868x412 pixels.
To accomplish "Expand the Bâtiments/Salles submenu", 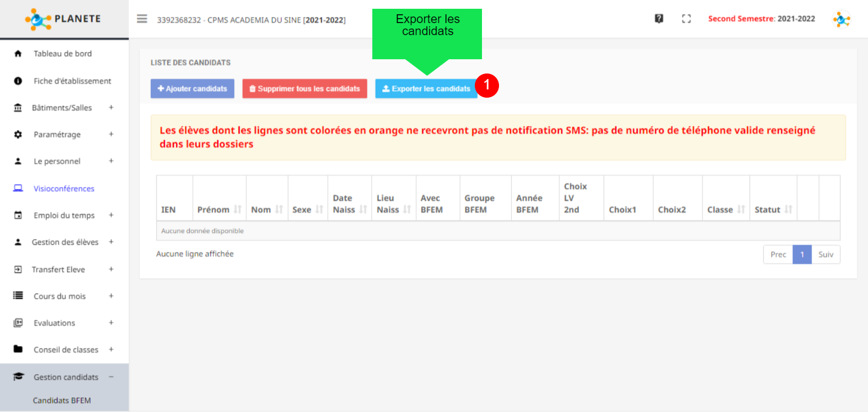I will coord(111,108).
